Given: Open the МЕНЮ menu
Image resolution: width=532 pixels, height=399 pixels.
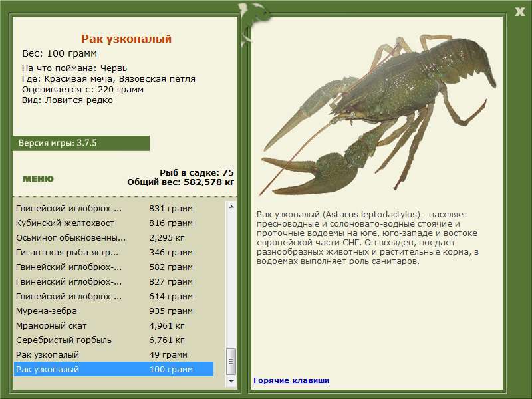Looking at the screenshot, I should click(x=38, y=178).
